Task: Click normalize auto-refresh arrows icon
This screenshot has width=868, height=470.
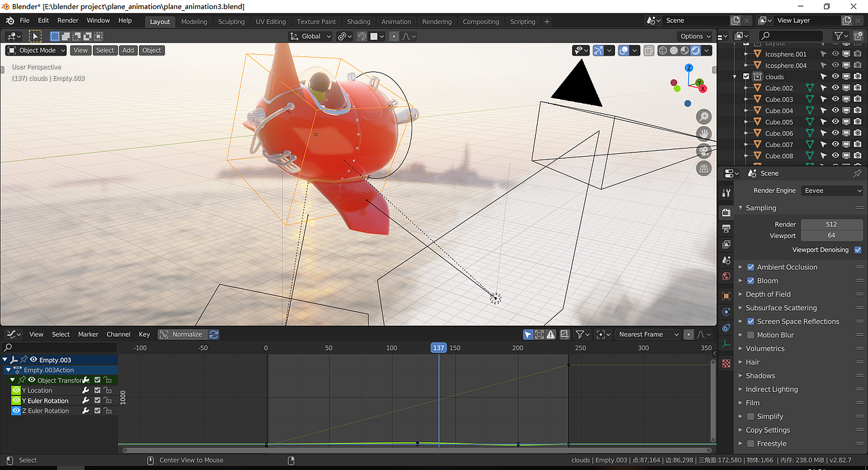Action: [x=214, y=334]
